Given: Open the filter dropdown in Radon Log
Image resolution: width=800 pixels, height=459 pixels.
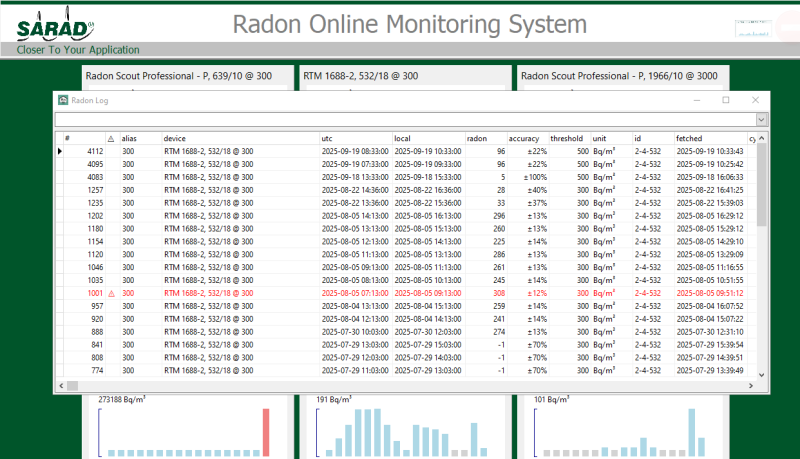Looking at the screenshot, I should point(761,119).
